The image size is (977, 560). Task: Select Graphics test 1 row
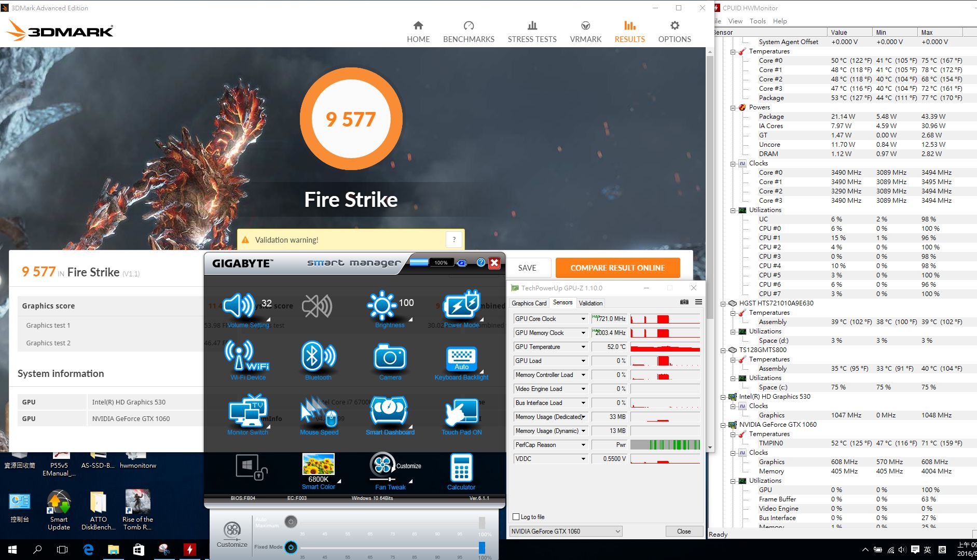pyautogui.click(x=111, y=325)
